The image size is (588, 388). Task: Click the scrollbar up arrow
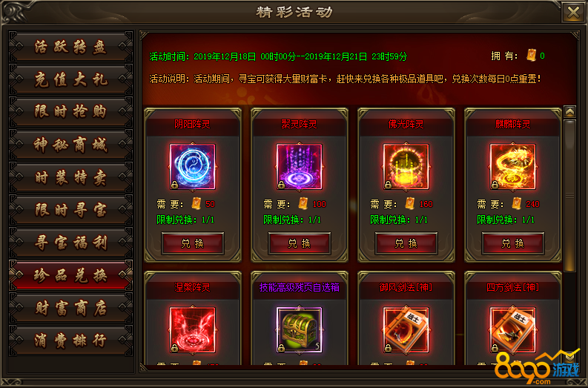pyautogui.click(x=570, y=112)
